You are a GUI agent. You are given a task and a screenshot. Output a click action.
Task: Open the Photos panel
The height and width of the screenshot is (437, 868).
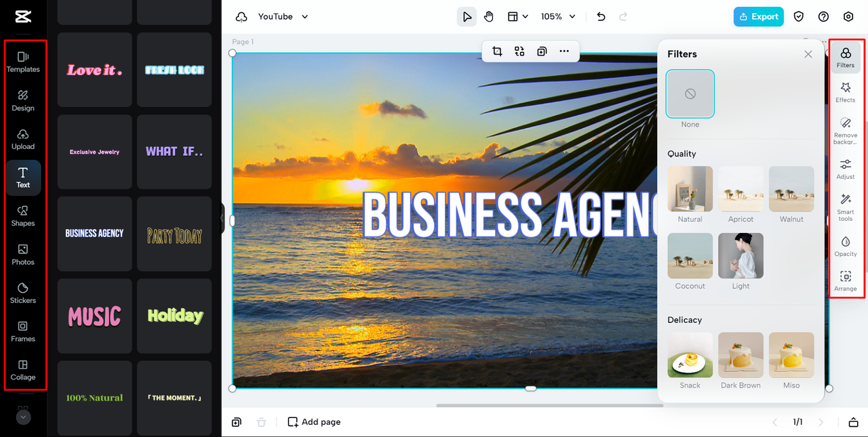pyautogui.click(x=23, y=255)
